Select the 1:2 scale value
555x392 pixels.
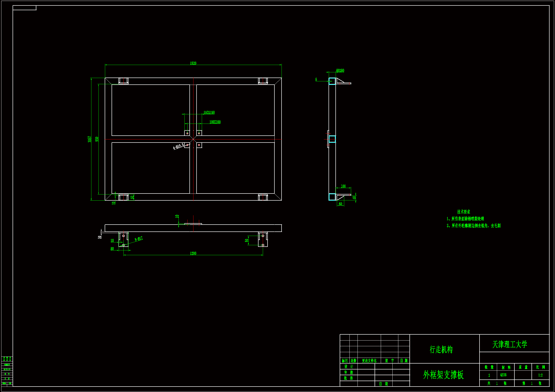[540, 375]
